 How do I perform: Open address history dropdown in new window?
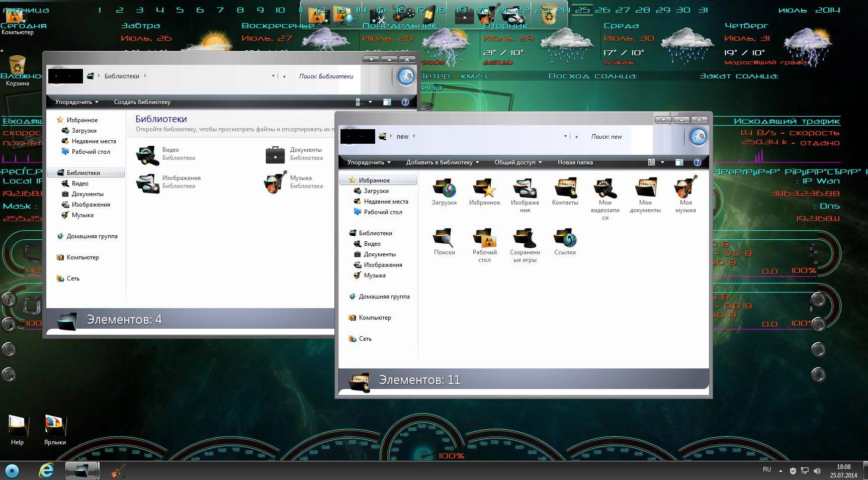pyautogui.click(x=565, y=136)
